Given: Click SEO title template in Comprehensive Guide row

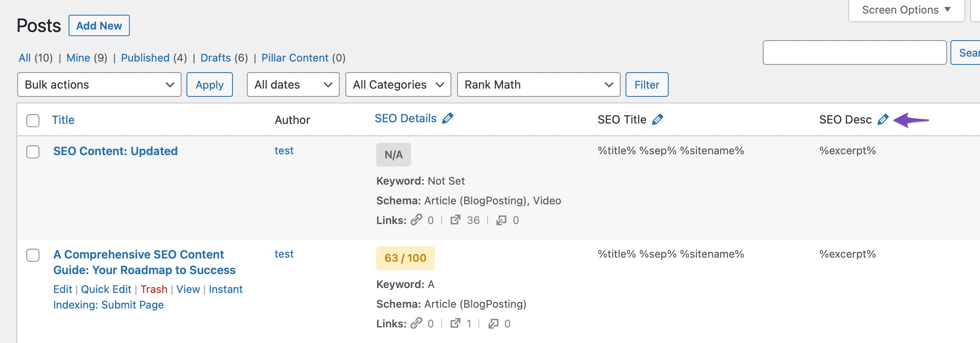Looking at the screenshot, I should click(671, 254).
